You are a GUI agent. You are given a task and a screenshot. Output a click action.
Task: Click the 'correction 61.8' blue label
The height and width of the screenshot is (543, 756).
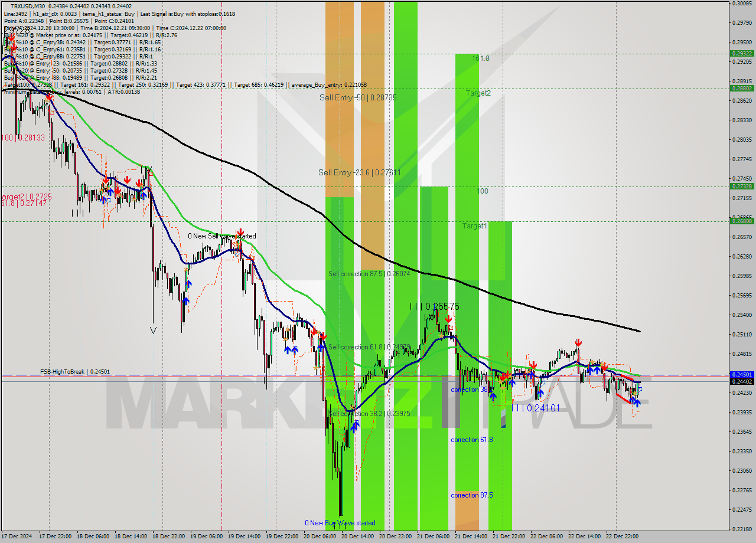pos(471,440)
